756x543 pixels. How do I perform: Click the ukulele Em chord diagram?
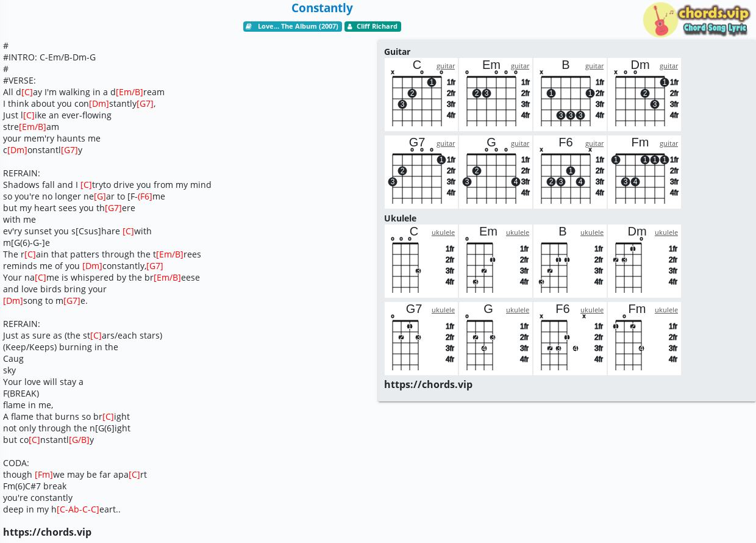496,261
